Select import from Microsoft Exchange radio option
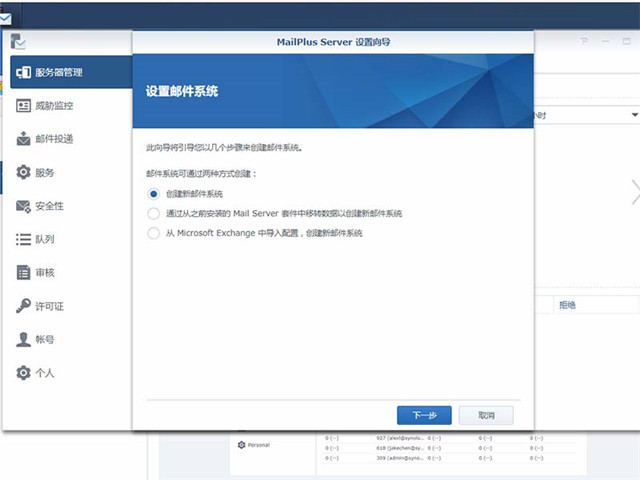 [x=153, y=233]
